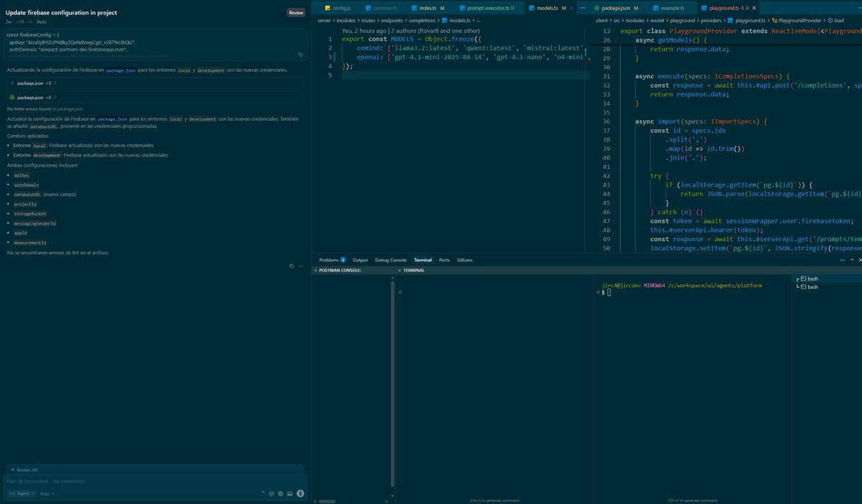Click 'providers' breadcrumb in right editor
Viewport: 862px width, 504px height.
point(713,21)
